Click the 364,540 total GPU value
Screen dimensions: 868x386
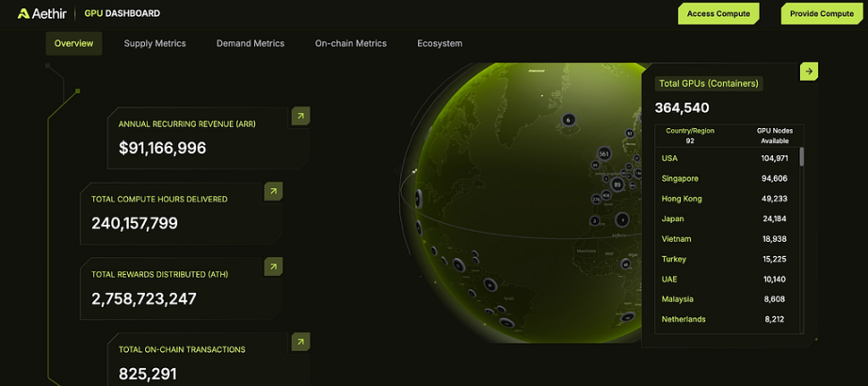(682, 108)
